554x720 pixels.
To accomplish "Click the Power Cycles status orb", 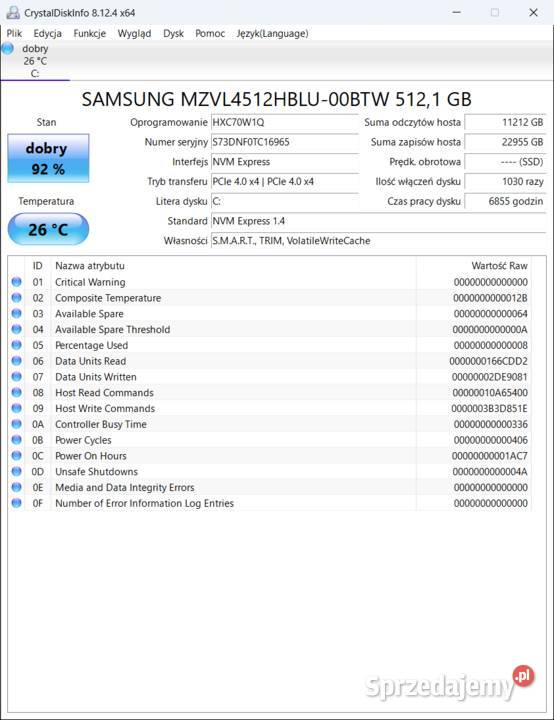I will 17,439.
